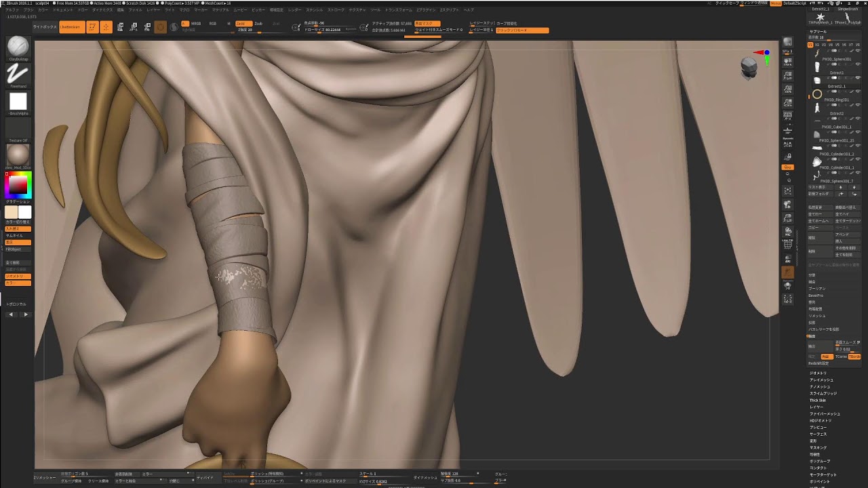Open the Texture Off selector
This screenshot has width=868, height=488.
[x=18, y=129]
